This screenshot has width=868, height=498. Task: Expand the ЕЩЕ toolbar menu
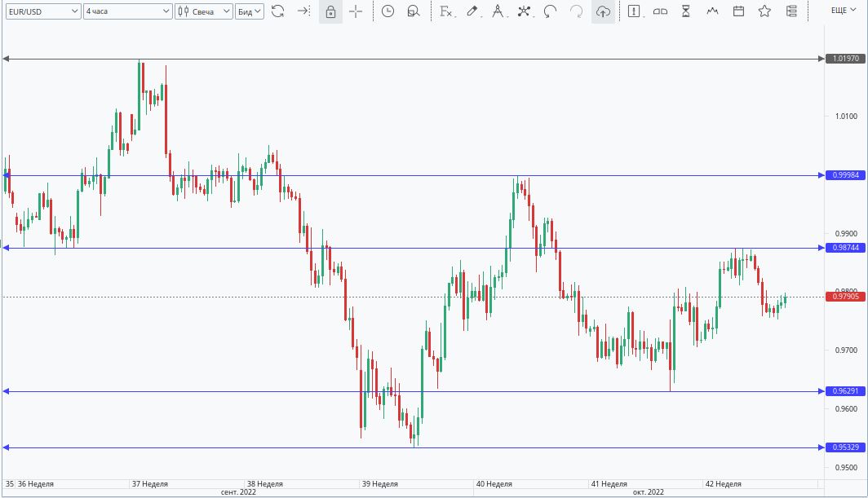tap(844, 11)
